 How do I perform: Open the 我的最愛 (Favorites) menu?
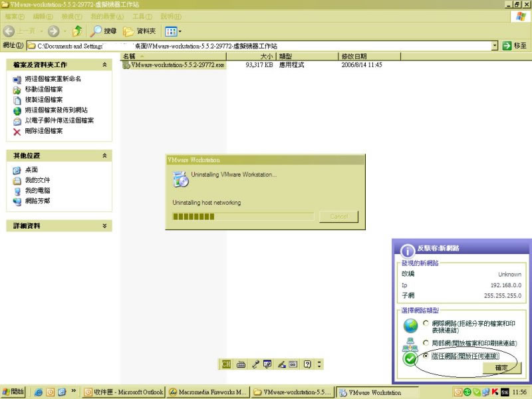pos(107,16)
